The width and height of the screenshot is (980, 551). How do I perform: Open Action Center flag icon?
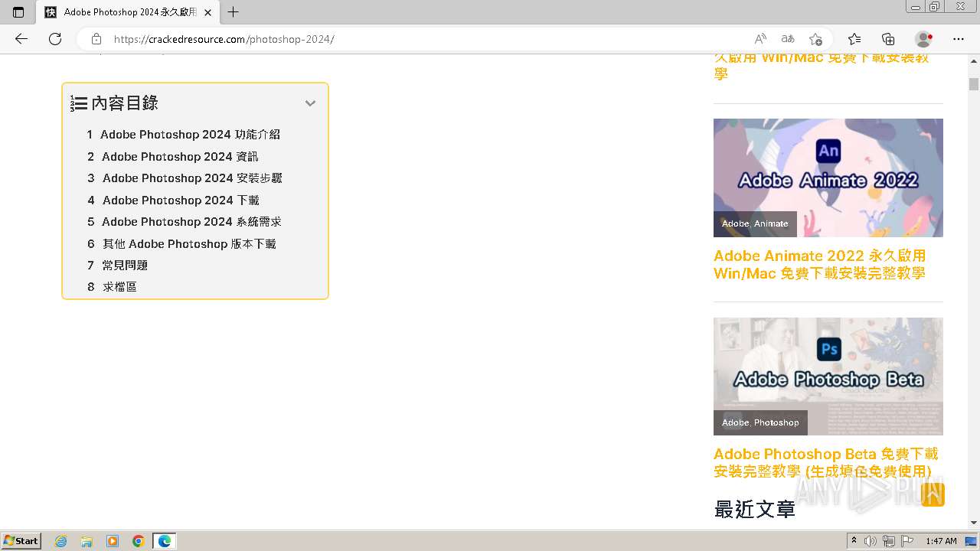(x=907, y=541)
